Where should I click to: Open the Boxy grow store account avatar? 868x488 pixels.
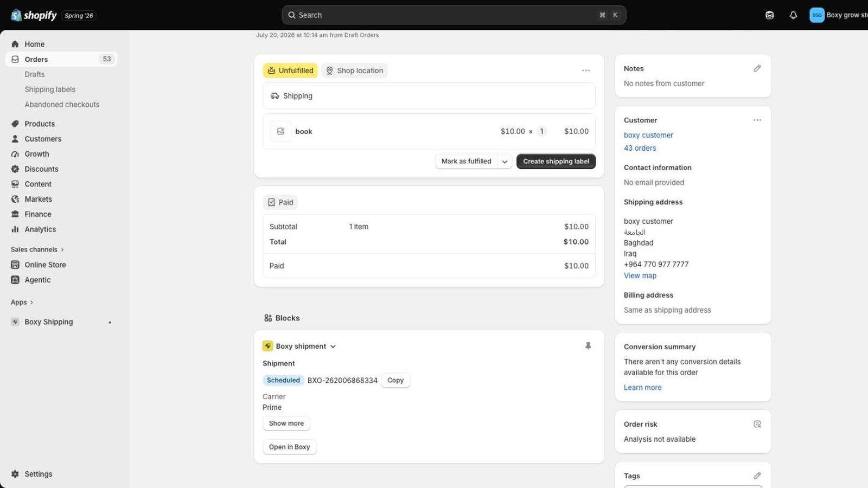click(x=816, y=15)
